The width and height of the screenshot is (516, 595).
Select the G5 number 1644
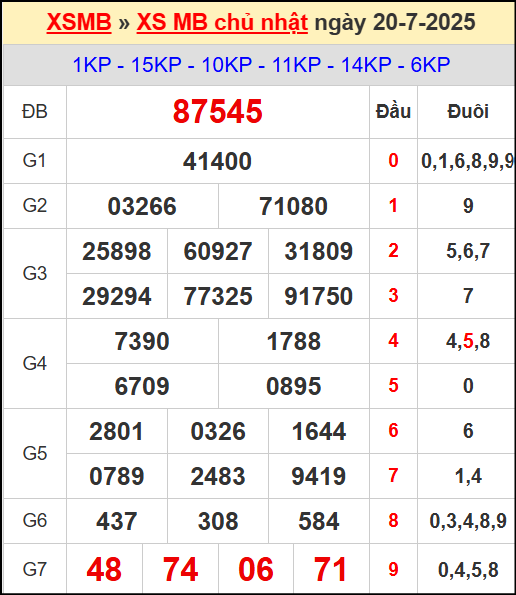pos(319,431)
